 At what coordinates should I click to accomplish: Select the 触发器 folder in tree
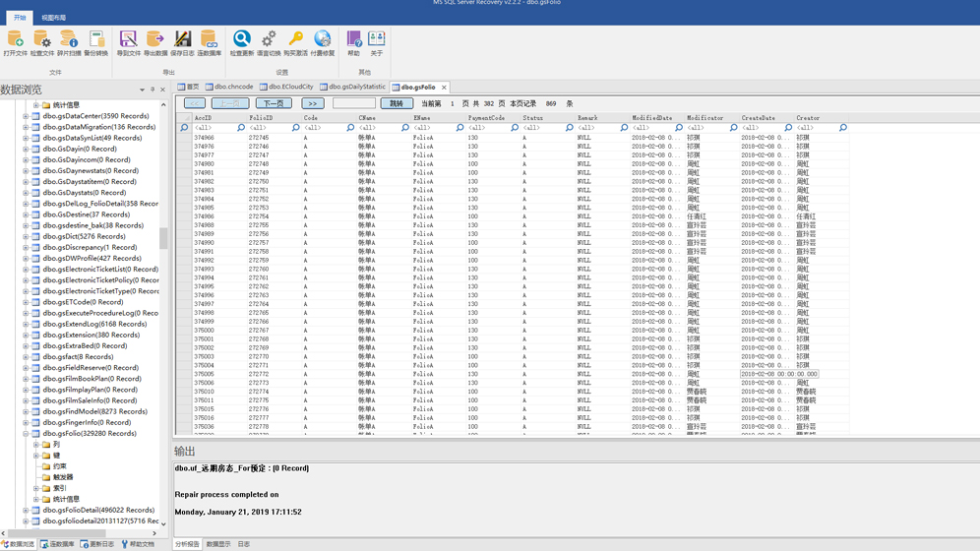63,477
